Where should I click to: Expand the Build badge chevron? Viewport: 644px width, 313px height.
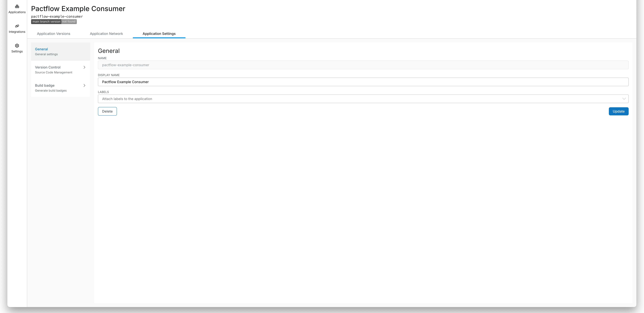(x=85, y=85)
